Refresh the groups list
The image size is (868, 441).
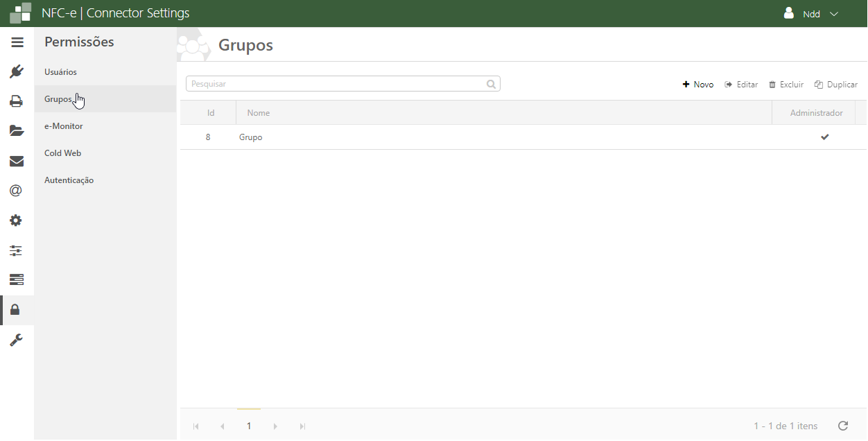click(x=843, y=426)
